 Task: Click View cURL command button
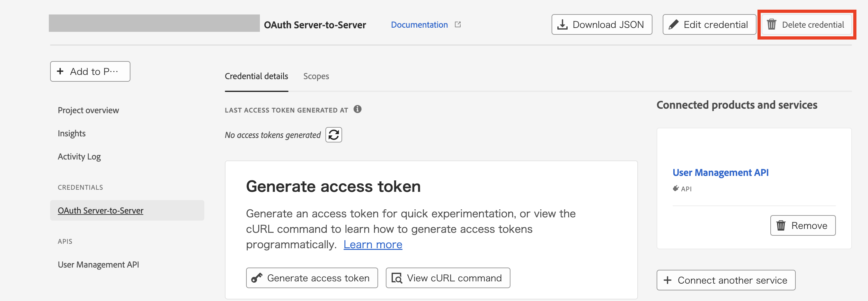tap(448, 278)
